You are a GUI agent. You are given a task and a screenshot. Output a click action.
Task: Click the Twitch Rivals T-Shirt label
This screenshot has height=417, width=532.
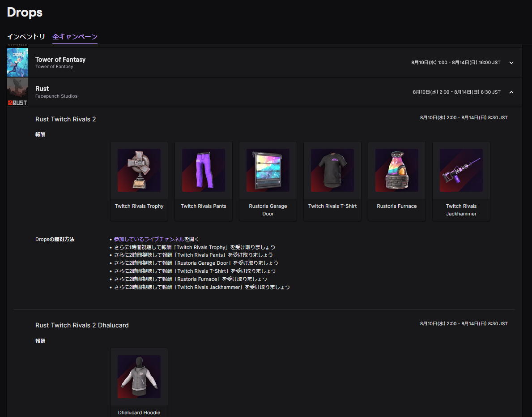click(x=332, y=206)
